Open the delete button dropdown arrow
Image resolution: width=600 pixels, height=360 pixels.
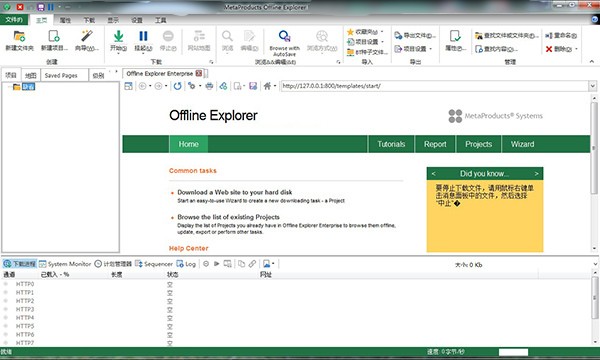point(576,49)
